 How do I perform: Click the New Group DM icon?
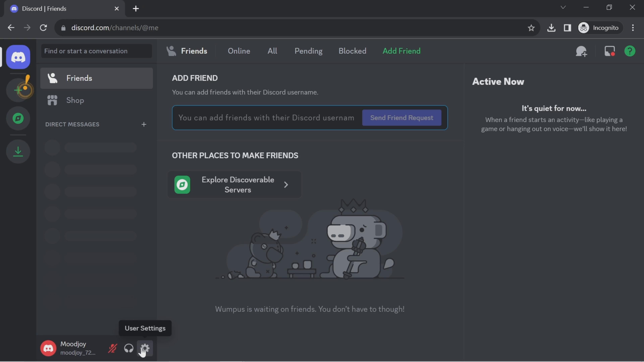point(581,51)
